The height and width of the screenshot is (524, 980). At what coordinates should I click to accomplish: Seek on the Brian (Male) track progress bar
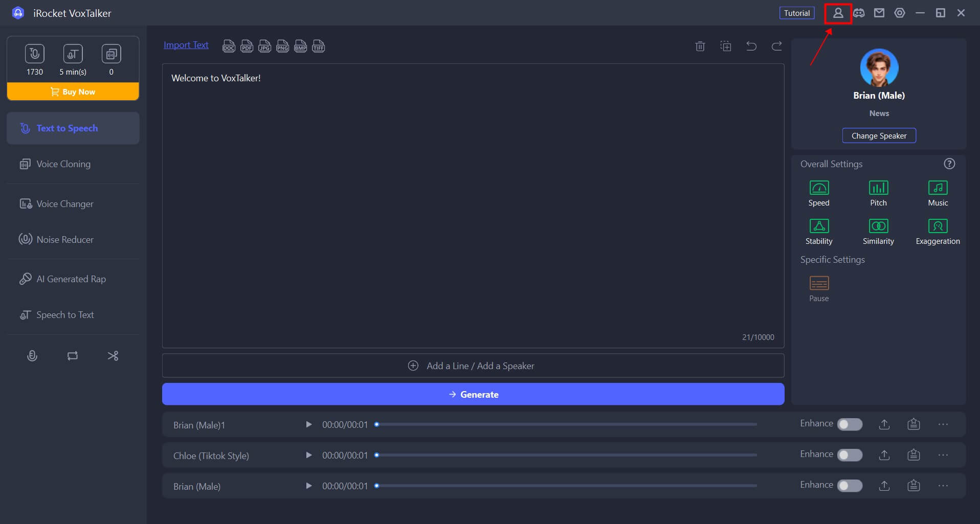tap(566, 486)
